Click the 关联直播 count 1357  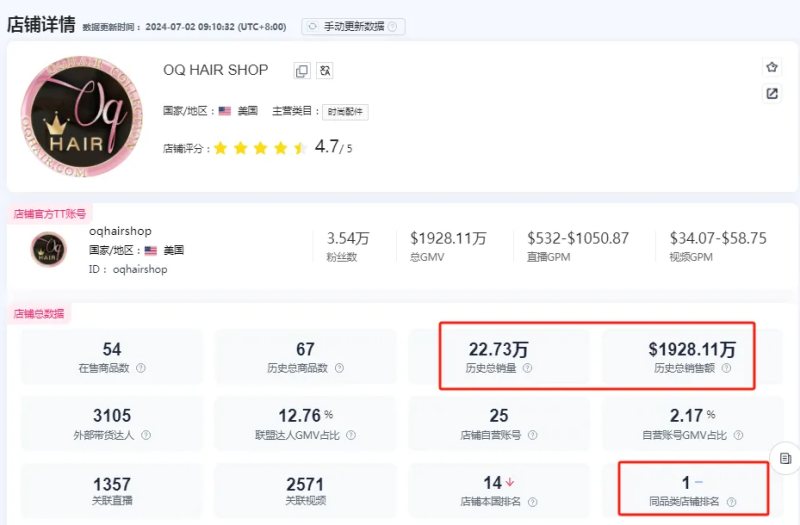(112, 484)
